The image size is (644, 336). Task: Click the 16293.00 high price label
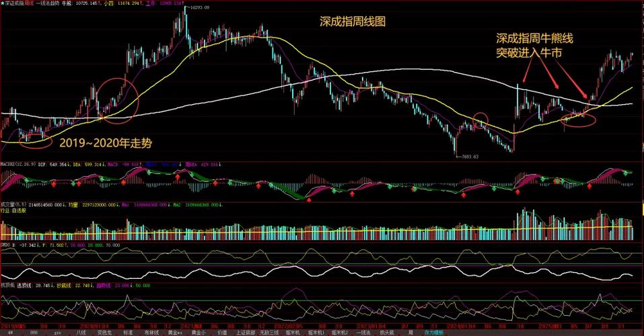pos(200,7)
